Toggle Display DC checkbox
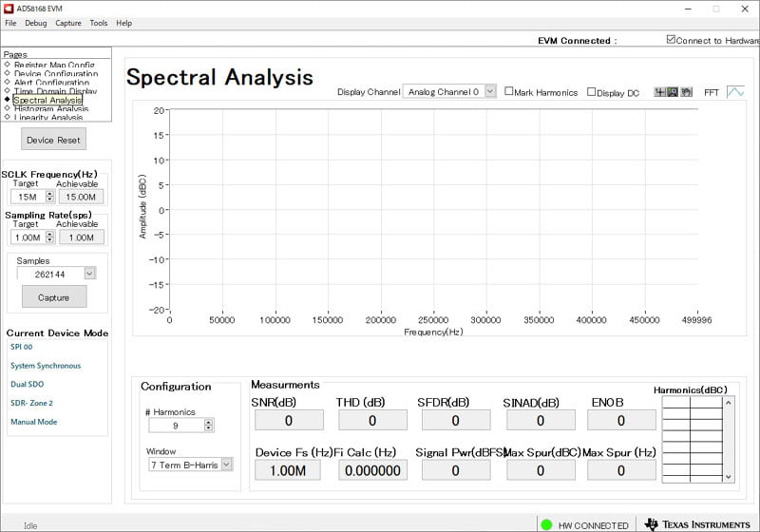 pos(591,91)
